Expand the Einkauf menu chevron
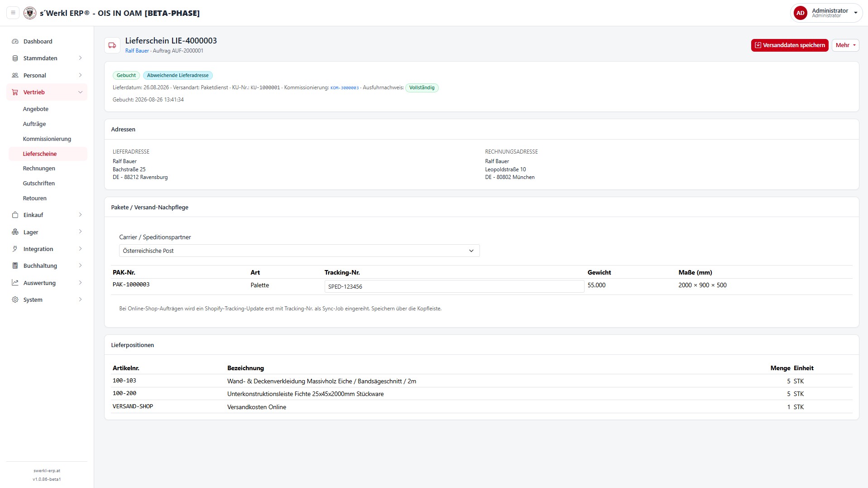 pos(80,215)
